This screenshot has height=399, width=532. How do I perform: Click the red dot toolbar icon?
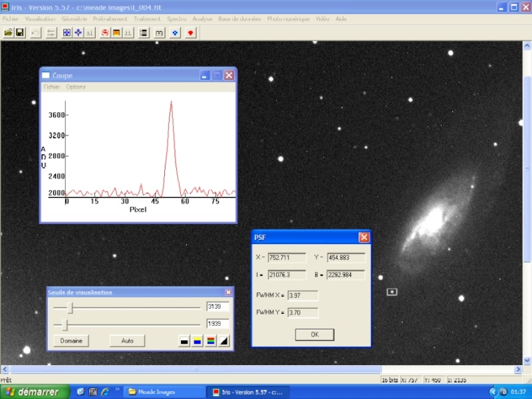[190, 32]
